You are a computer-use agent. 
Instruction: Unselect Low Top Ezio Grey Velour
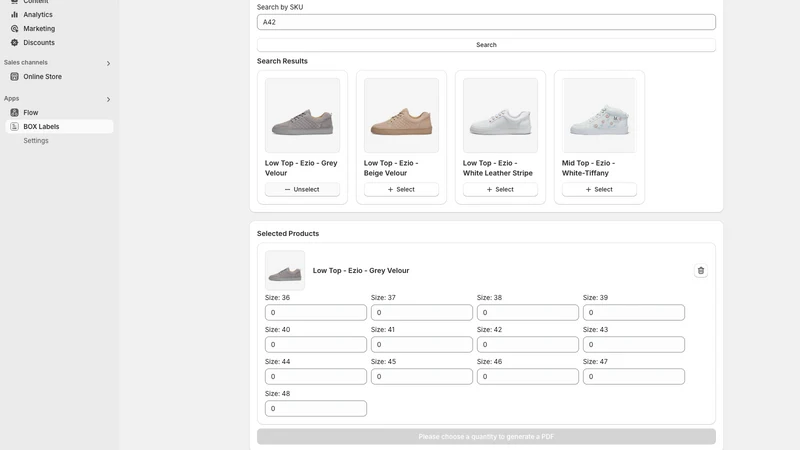coord(302,189)
